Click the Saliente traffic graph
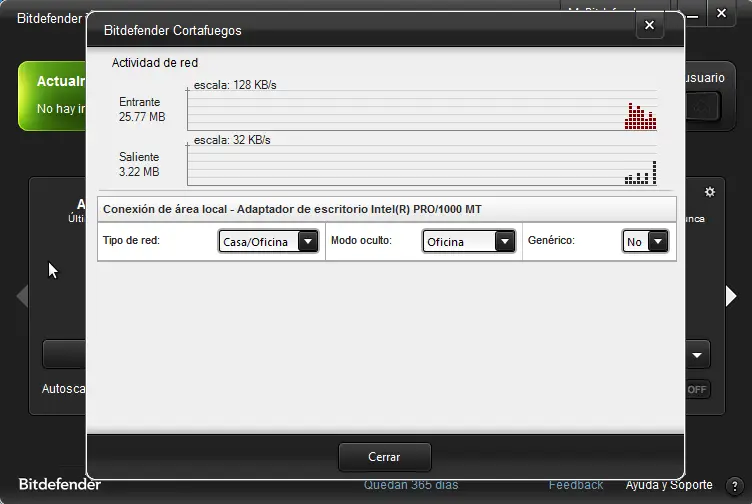Viewport: 752px width, 504px height. (422, 165)
